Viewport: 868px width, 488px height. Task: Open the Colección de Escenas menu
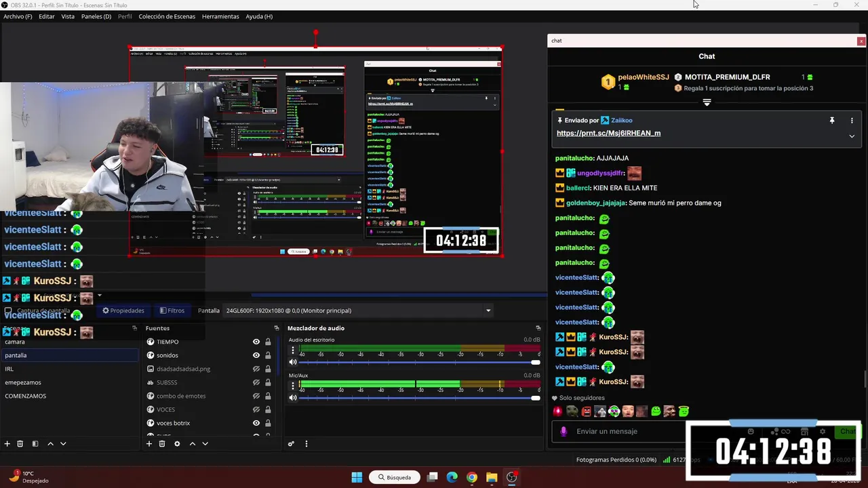tap(167, 16)
